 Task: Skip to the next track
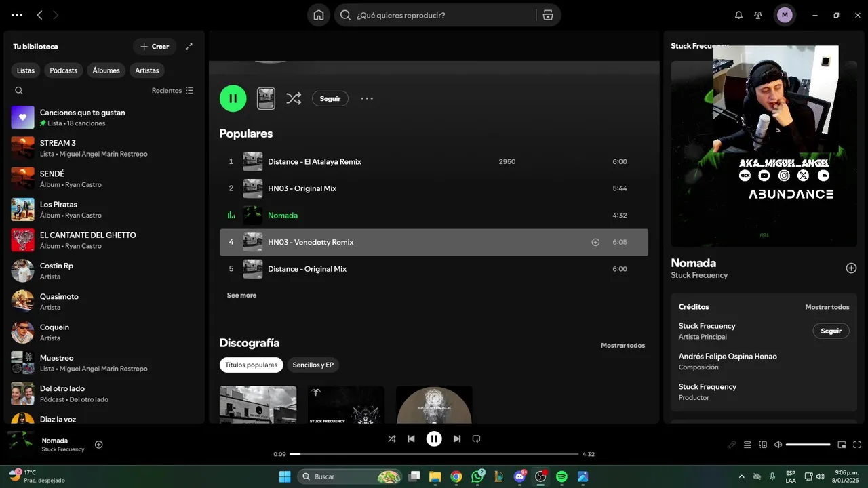point(457,439)
